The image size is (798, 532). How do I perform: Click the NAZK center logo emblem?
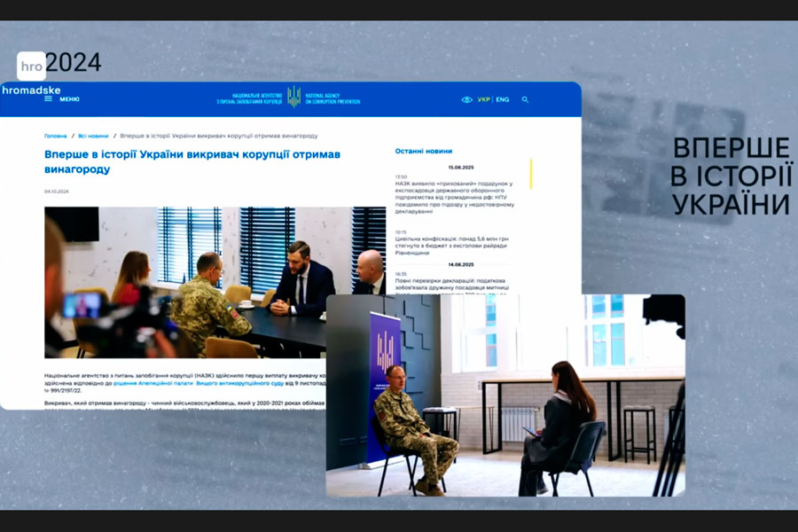click(x=293, y=97)
